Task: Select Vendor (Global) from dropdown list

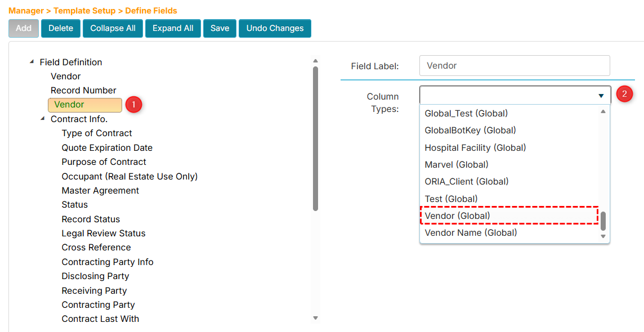Action: pos(457,216)
